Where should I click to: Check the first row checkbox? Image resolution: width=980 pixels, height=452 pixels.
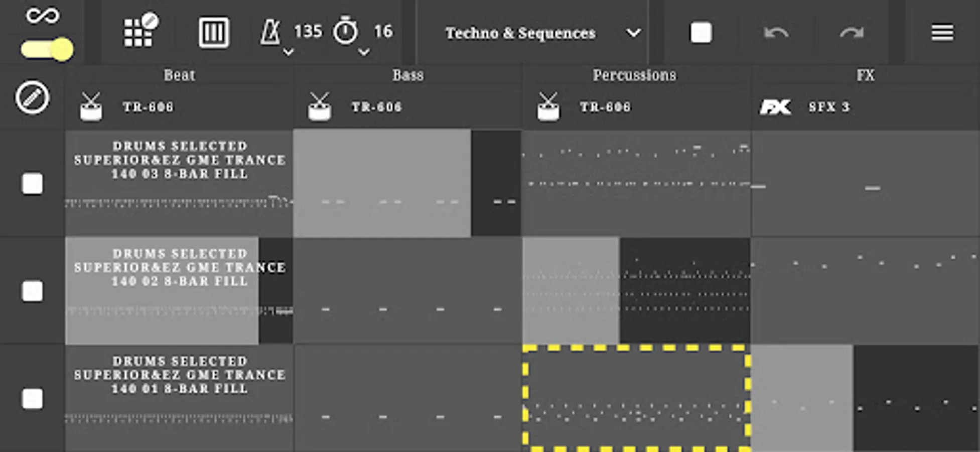point(32,184)
